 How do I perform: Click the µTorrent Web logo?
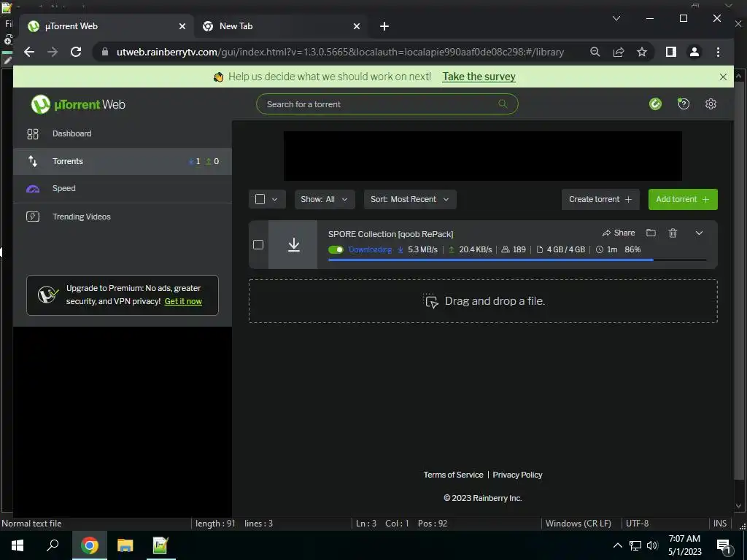(x=78, y=104)
